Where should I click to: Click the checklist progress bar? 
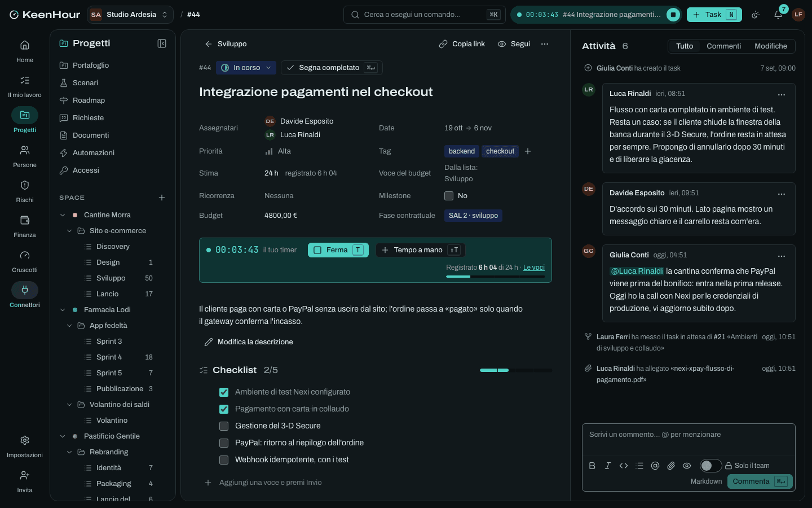pos(516,370)
